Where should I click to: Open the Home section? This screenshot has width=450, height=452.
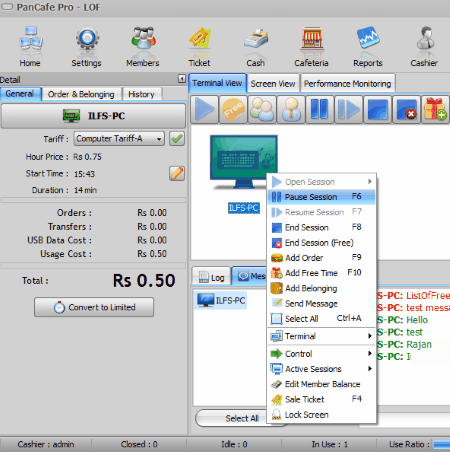tap(30, 47)
